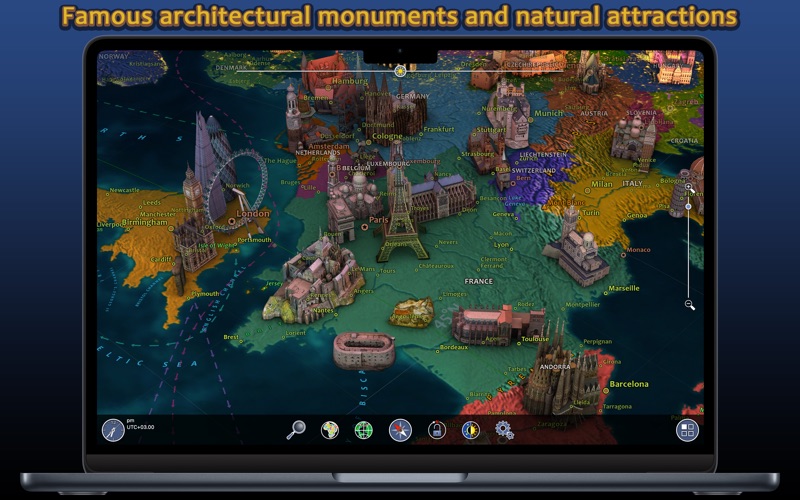800x500 pixels.
Task: Click the Marseille city label
Action: click(624, 288)
